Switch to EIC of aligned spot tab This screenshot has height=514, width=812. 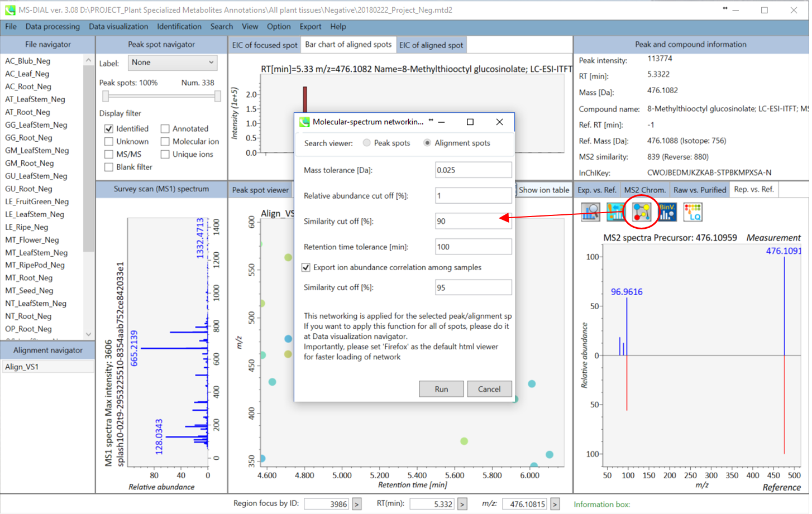pyautogui.click(x=431, y=45)
